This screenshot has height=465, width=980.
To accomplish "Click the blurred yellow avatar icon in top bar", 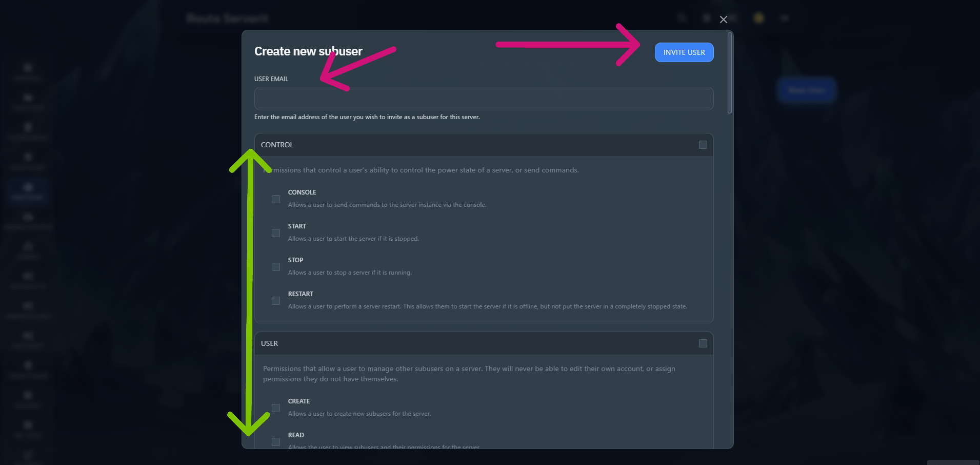I will [x=759, y=18].
